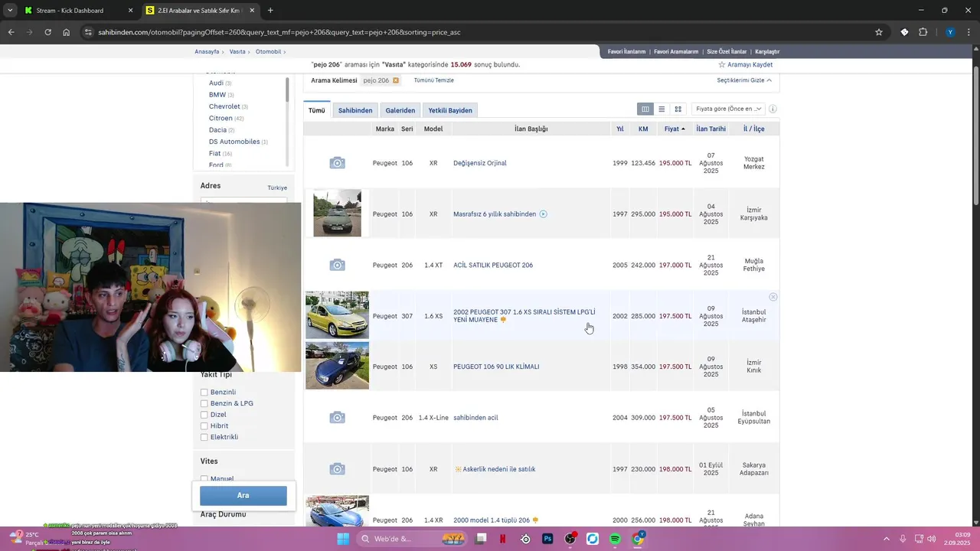Dismiss the highlighted Peugeot 307 row
This screenshot has width=980, height=551.
coord(773,297)
